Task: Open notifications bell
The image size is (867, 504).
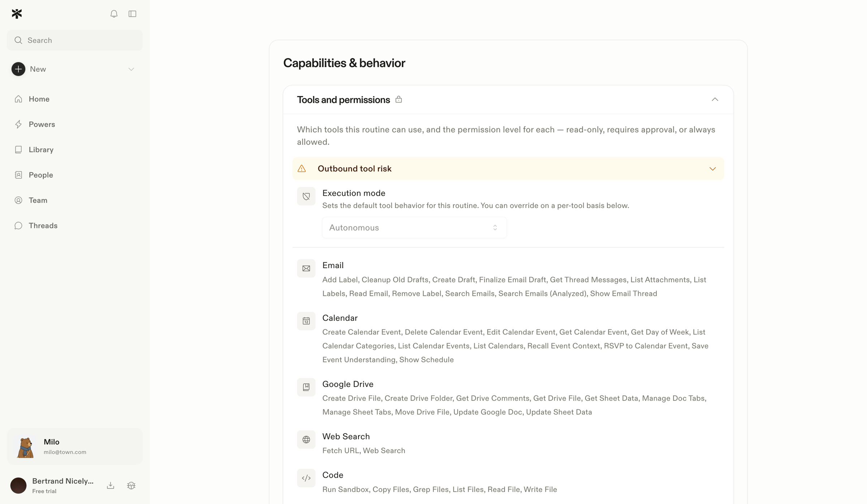Action: [x=114, y=14]
